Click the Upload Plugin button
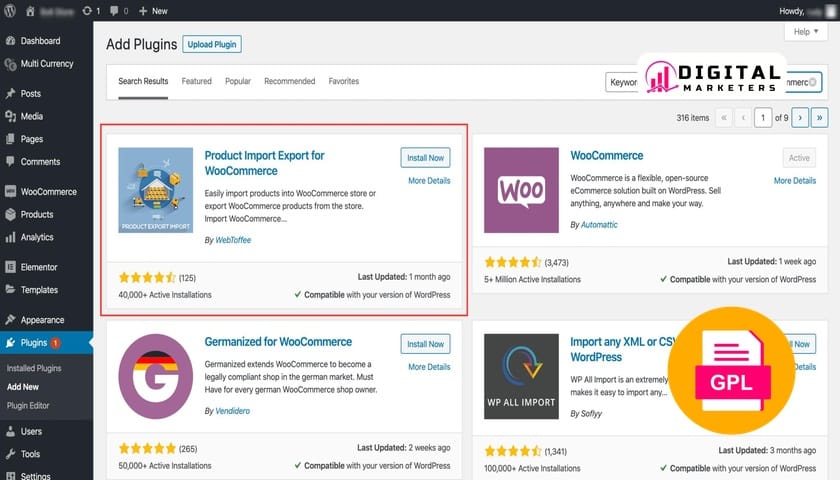This screenshot has width=840, height=480. point(213,44)
